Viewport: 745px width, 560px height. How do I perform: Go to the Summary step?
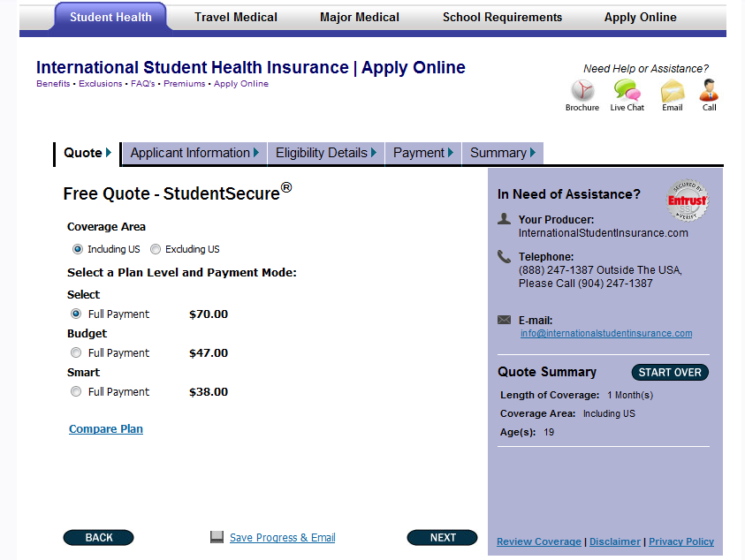[503, 153]
